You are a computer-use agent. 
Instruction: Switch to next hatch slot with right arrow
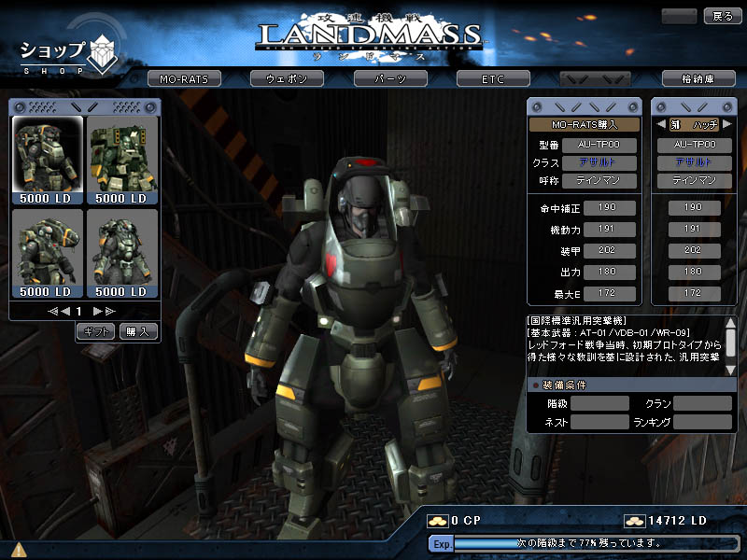[x=727, y=124]
